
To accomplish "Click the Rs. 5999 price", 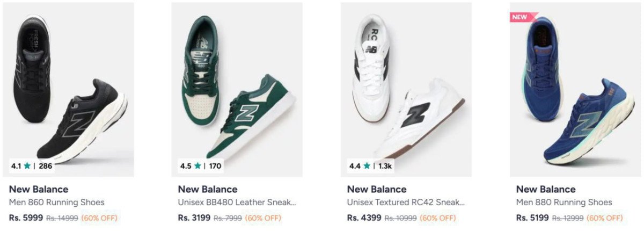I will pos(25,218).
